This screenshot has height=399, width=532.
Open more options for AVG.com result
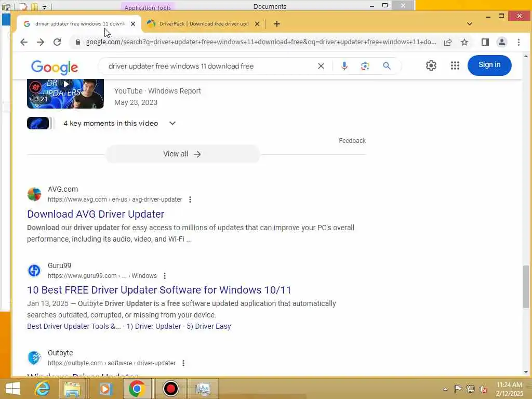pyautogui.click(x=190, y=199)
